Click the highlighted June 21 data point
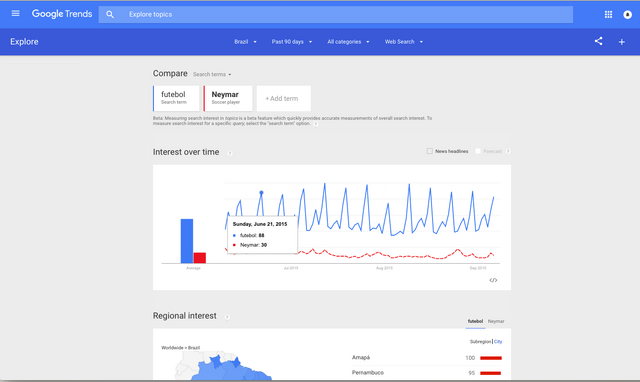Image resolution: width=640 pixels, height=382 pixels. pos(261,192)
